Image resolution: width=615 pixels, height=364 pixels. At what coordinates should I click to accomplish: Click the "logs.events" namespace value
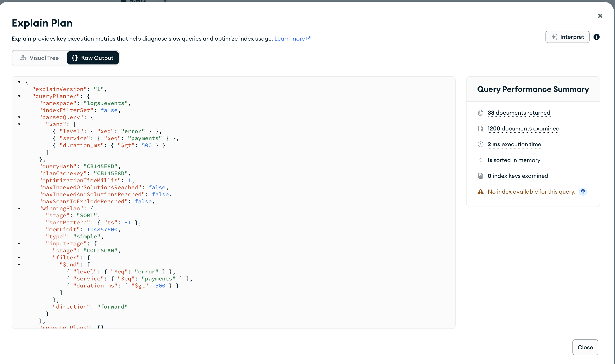[105, 103]
